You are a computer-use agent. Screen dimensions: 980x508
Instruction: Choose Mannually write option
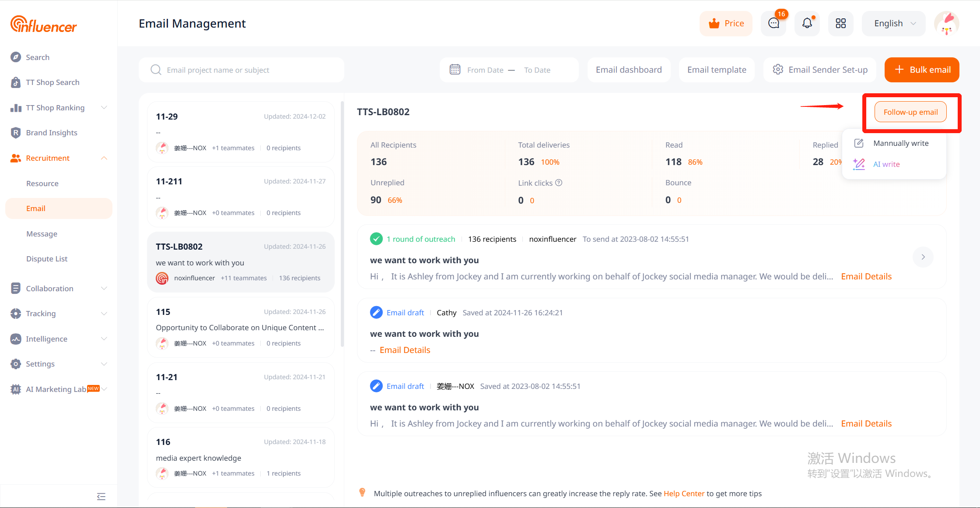[x=900, y=143]
